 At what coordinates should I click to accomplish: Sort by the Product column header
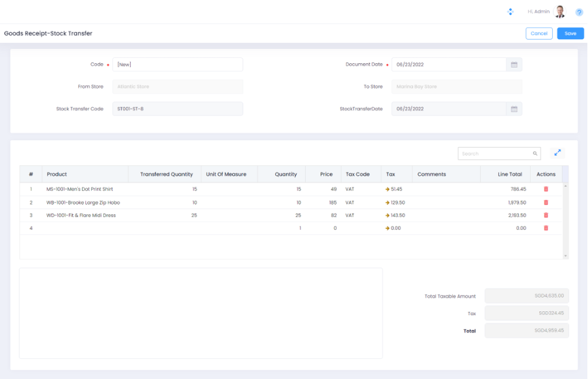(x=57, y=174)
